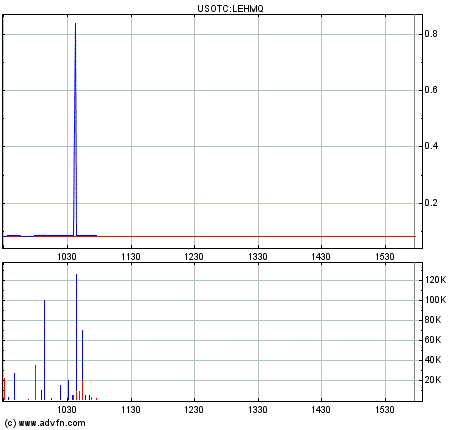This screenshot has width=460, height=430.
Task: Click the 80K volume axis label
Action: point(433,320)
